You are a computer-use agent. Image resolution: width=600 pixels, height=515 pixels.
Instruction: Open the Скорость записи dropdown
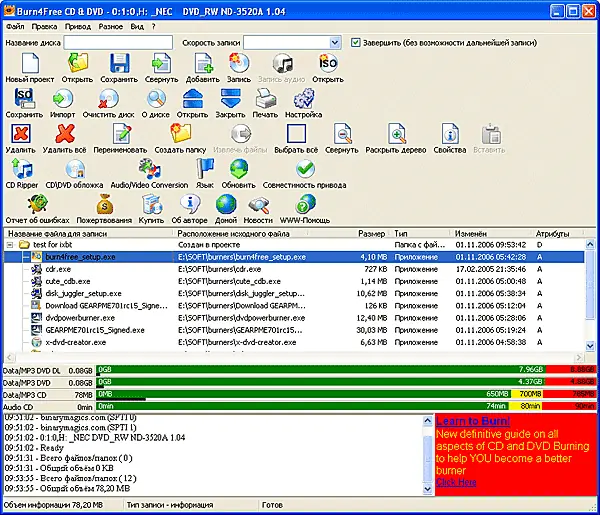click(x=335, y=42)
